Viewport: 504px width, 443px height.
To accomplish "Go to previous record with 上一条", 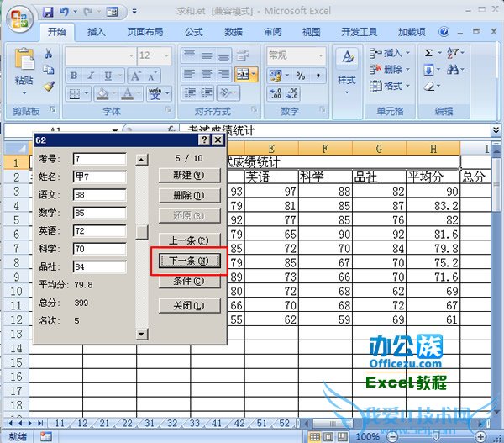I will [x=189, y=240].
